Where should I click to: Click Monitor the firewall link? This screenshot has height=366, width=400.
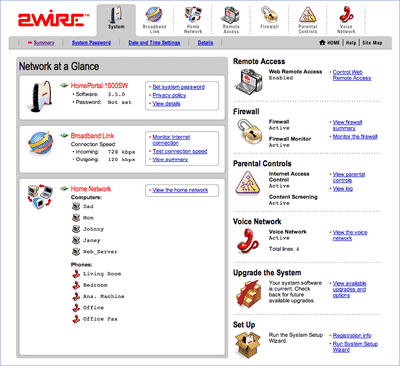click(x=355, y=137)
